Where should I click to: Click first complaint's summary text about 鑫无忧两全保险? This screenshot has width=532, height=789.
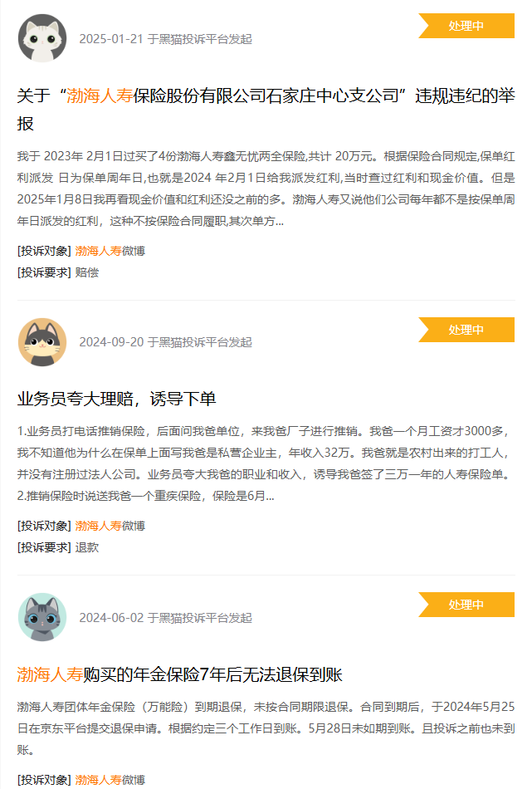coord(266,189)
